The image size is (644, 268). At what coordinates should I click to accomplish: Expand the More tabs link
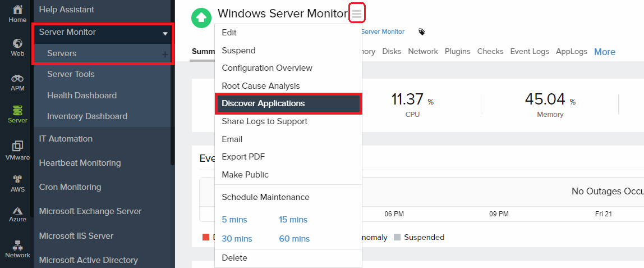(605, 52)
